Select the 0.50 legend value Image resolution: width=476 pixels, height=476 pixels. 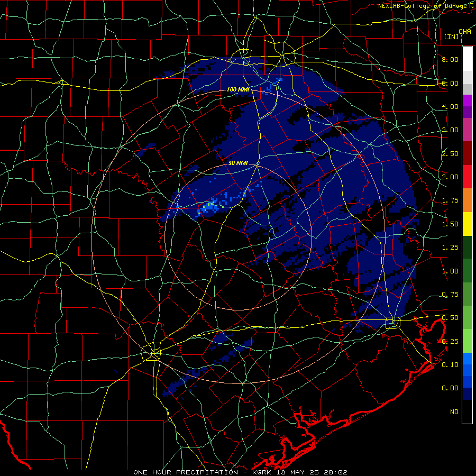tap(450, 318)
